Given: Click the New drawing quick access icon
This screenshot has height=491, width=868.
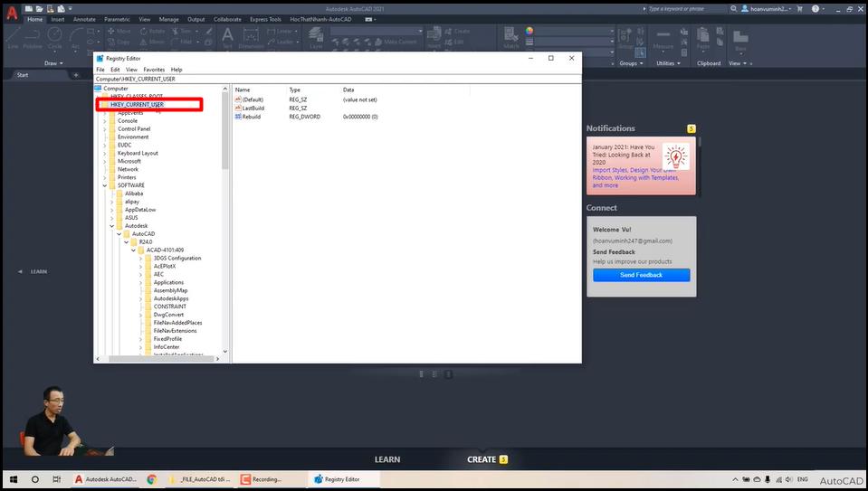Looking at the screenshot, I should coord(28,9).
